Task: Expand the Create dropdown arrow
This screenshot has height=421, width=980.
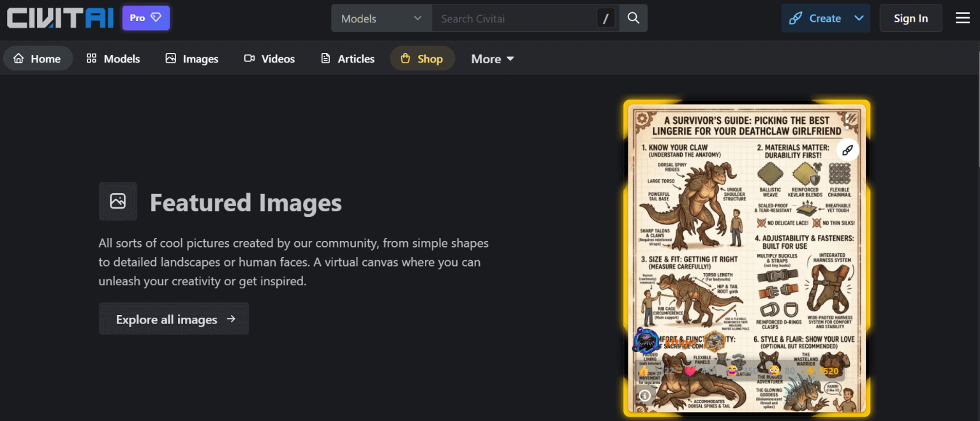Action: (859, 18)
